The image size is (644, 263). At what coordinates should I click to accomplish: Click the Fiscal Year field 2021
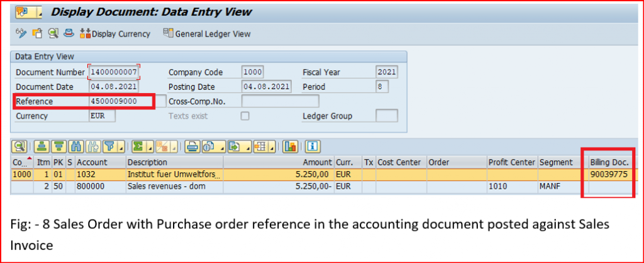(x=387, y=72)
